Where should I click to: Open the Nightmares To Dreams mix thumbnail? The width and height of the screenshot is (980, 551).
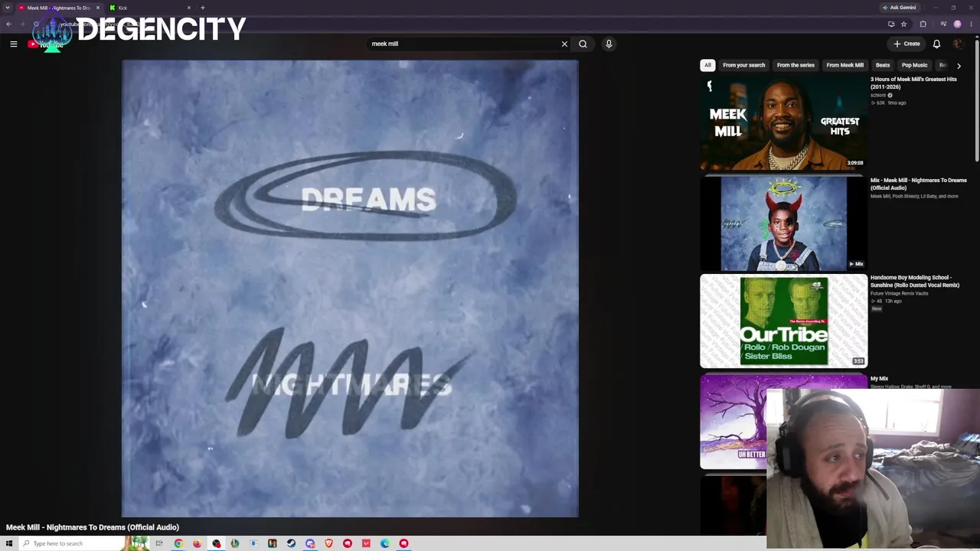pyautogui.click(x=783, y=223)
